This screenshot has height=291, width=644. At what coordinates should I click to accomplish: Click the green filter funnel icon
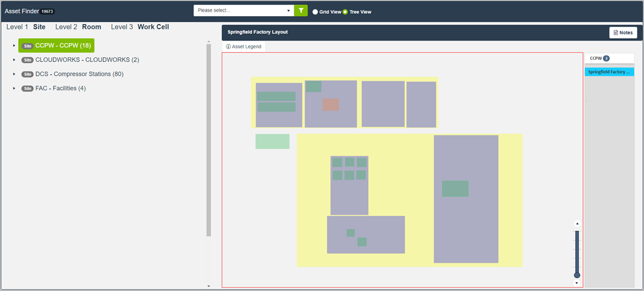(301, 11)
